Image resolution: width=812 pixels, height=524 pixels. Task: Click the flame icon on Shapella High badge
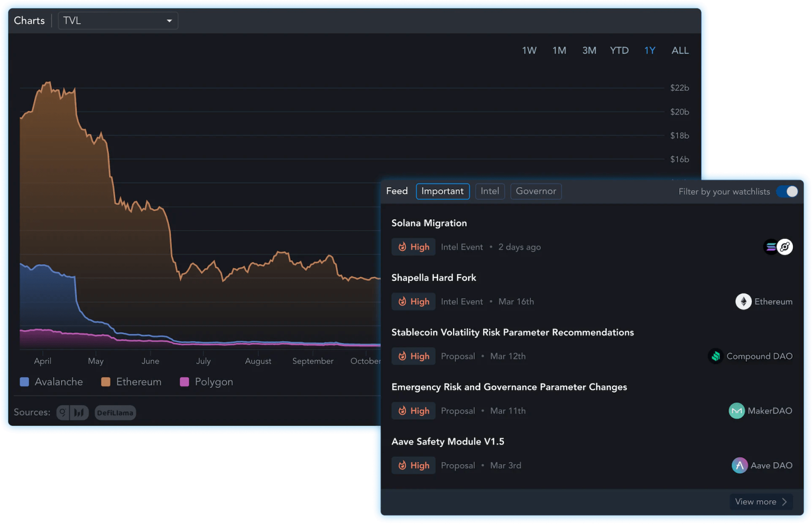click(402, 302)
